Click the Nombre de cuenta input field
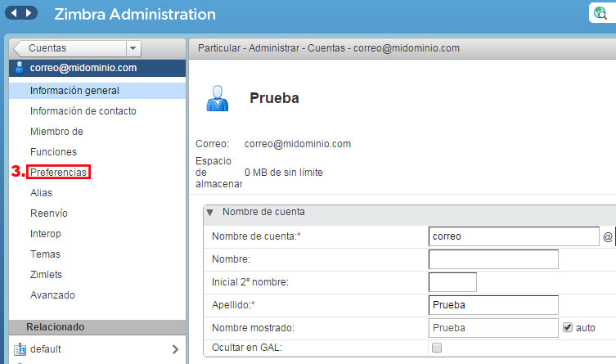The image size is (616, 364). click(x=514, y=236)
